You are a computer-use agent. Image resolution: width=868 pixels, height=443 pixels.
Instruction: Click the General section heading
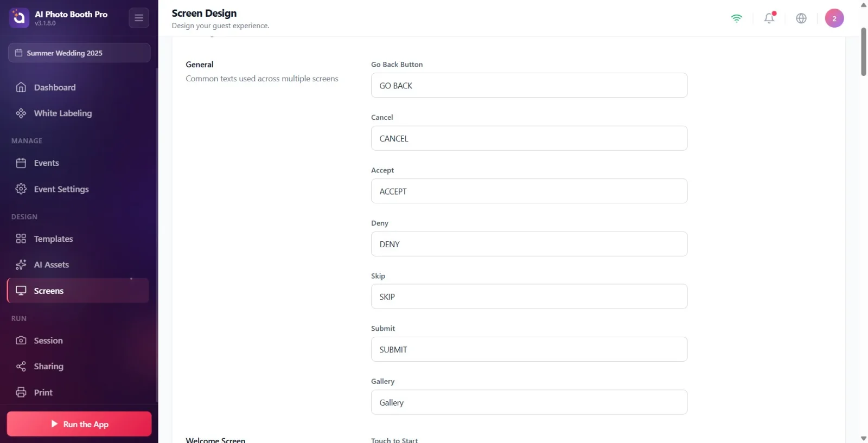pyautogui.click(x=200, y=65)
